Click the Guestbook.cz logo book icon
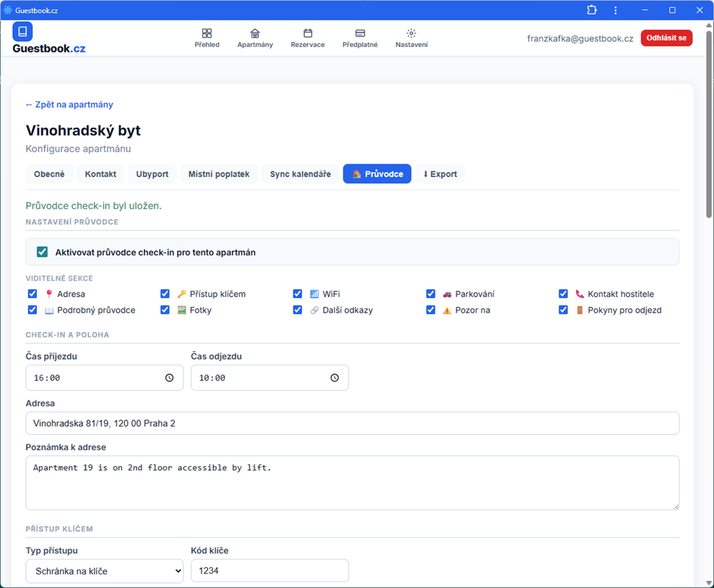The width and height of the screenshot is (714, 588). [x=22, y=31]
